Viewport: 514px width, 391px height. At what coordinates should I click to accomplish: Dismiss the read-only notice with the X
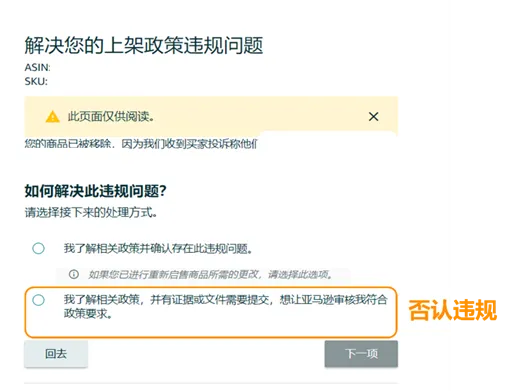tap(373, 116)
